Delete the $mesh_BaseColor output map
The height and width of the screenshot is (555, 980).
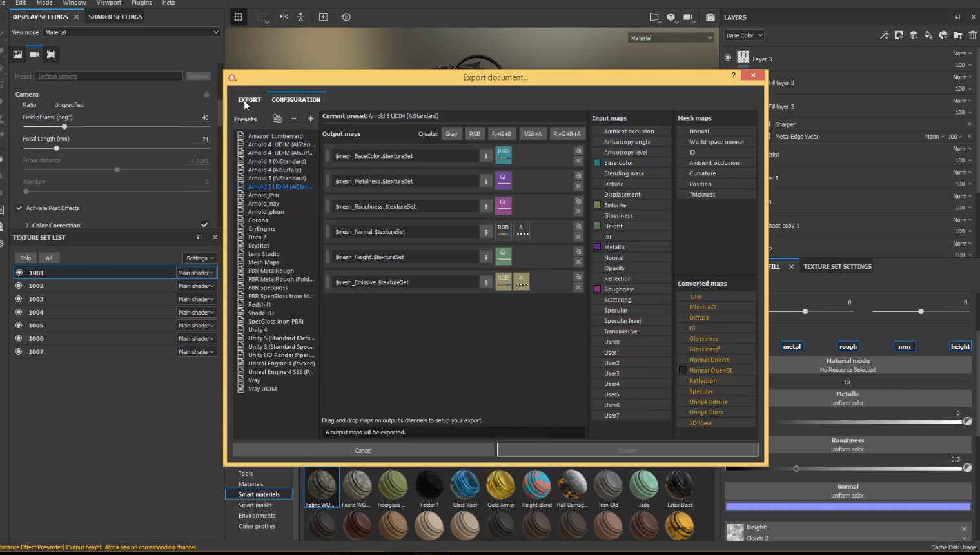[578, 161]
